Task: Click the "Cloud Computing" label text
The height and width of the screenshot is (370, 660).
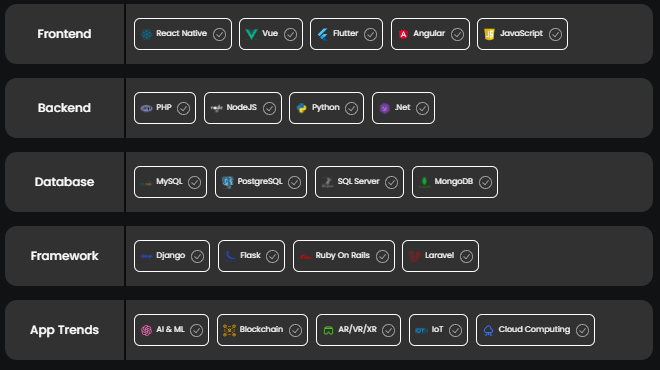Action: pos(534,330)
